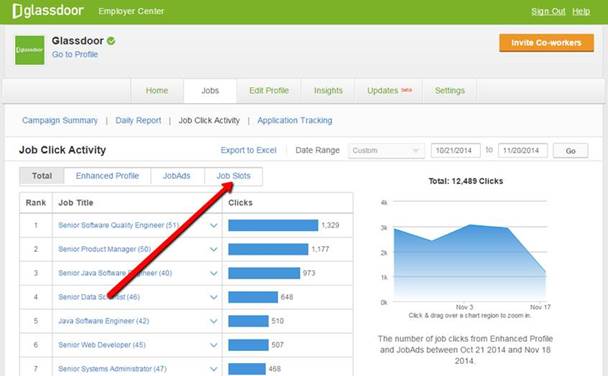Expand Senior Software Quality Engineer row chevron

coord(214,226)
